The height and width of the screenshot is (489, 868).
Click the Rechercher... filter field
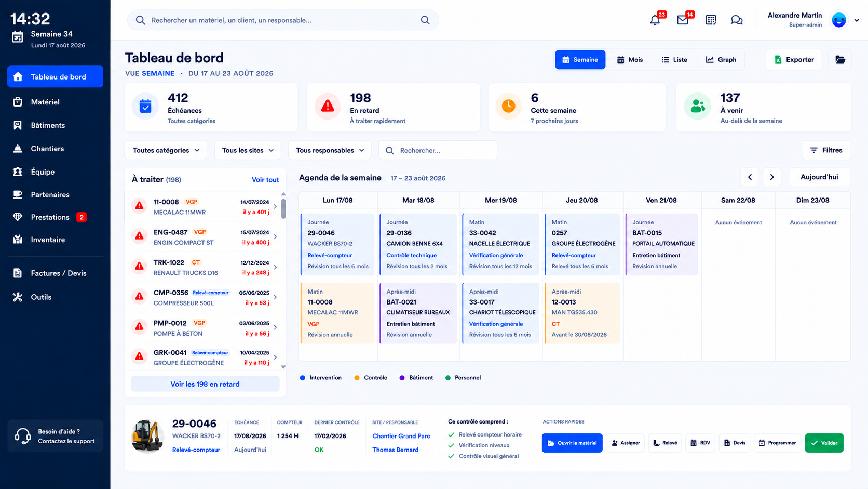pyautogui.click(x=438, y=150)
